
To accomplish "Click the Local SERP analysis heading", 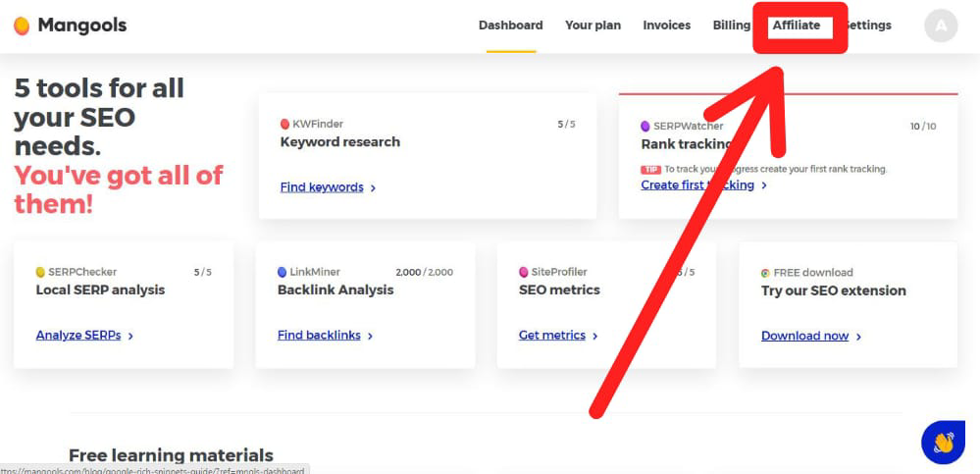I will pyautogui.click(x=101, y=290).
